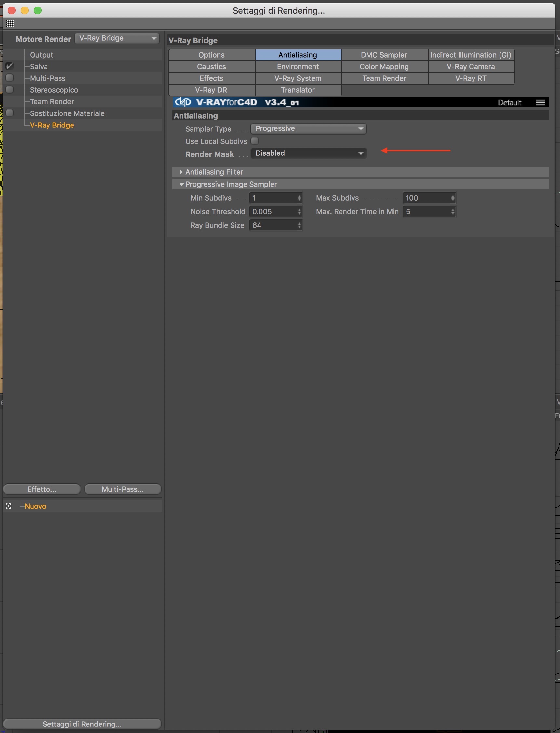Switch to the Caustics tab
Viewport: 560px width, 733px height.
pos(212,67)
